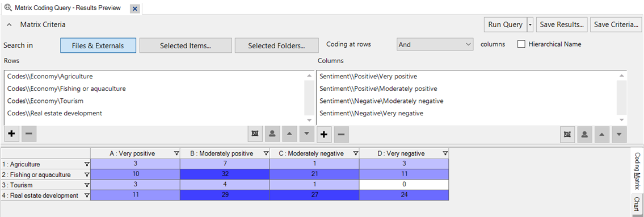
Task: Toggle Files & Externals search scope
Action: (98, 45)
